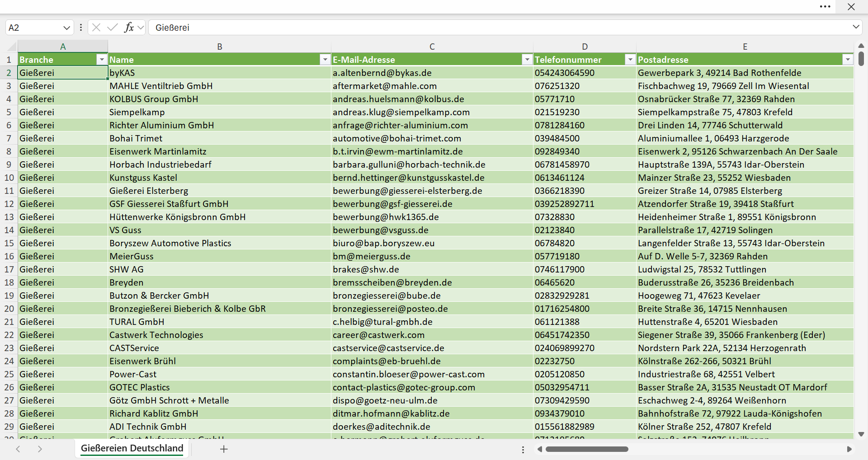The image size is (868, 460).
Task: Expand the formula bar chevron
Action: pyautogui.click(x=856, y=27)
